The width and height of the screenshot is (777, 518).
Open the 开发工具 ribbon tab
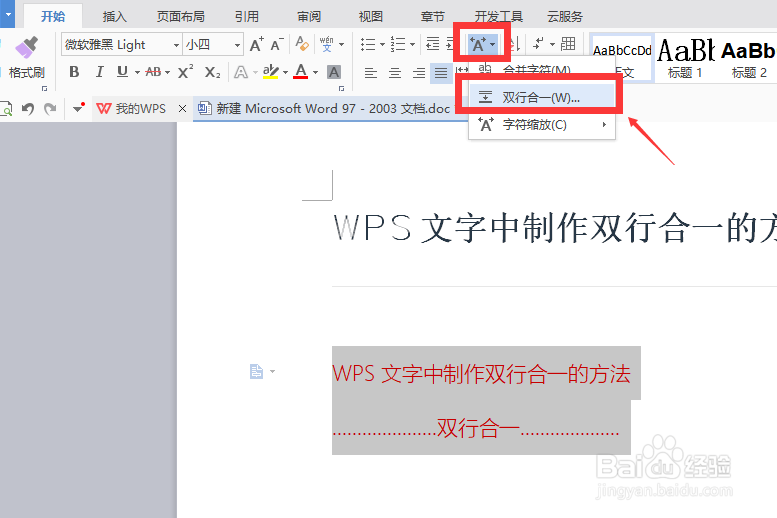tap(499, 16)
